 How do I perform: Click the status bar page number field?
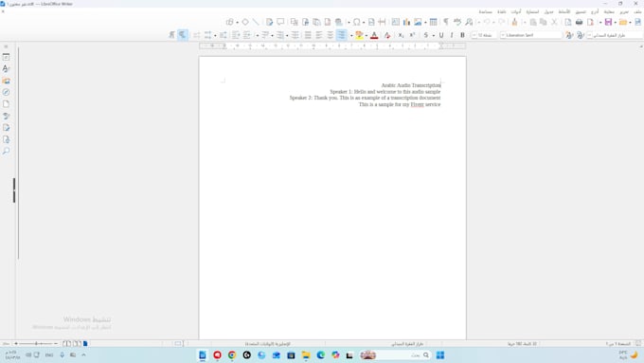tap(618, 344)
